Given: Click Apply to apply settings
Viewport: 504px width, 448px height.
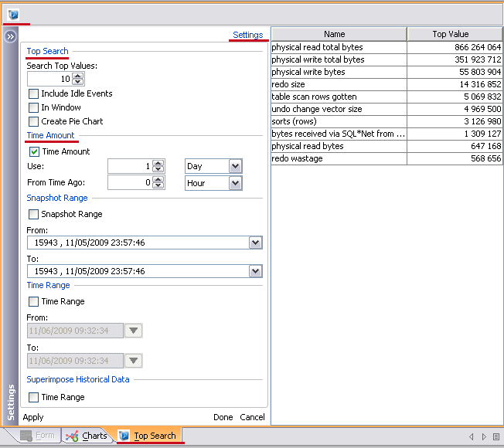Looking at the screenshot, I should pyautogui.click(x=33, y=417).
